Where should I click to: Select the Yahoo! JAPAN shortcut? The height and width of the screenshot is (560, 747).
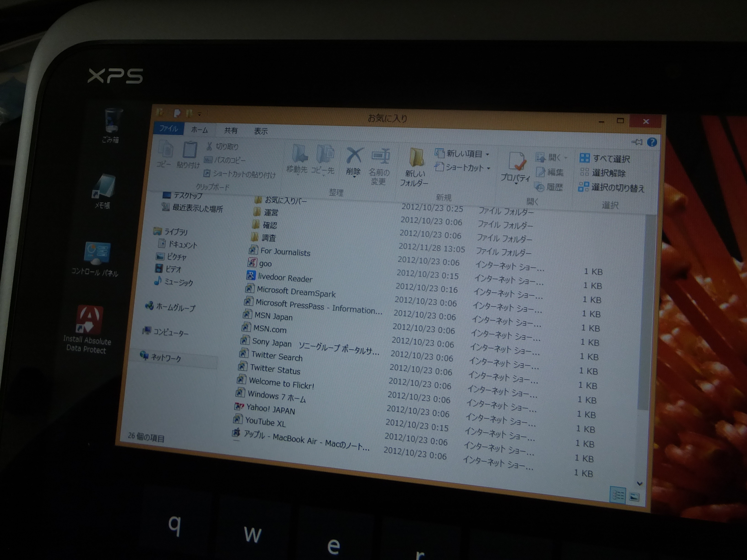265,409
